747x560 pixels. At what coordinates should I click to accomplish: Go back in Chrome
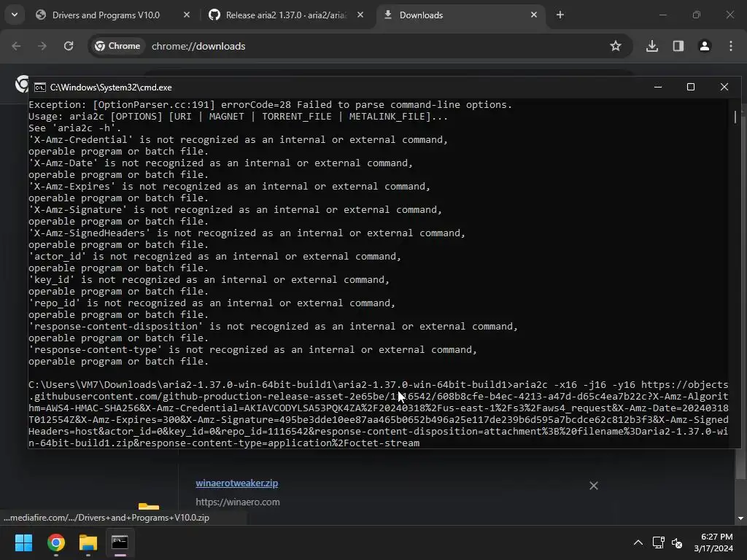(16, 46)
